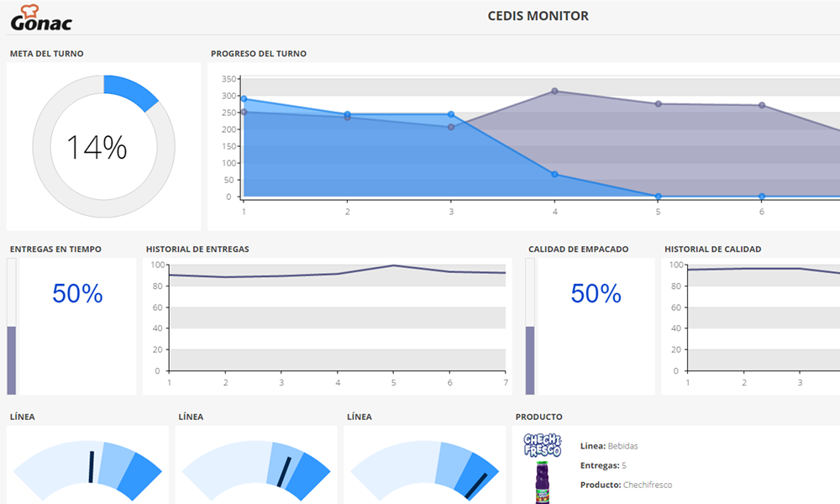Click the 14% value in the donut chart
This screenshot has height=504, width=840.
pyautogui.click(x=97, y=148)
